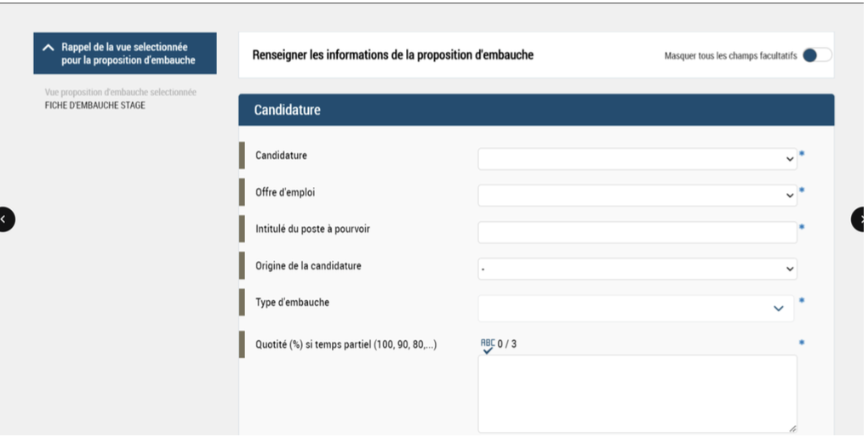Screen dimensions: 868x437
Task: Click the previous arrow on the left edge
Action: click(4, 219)
